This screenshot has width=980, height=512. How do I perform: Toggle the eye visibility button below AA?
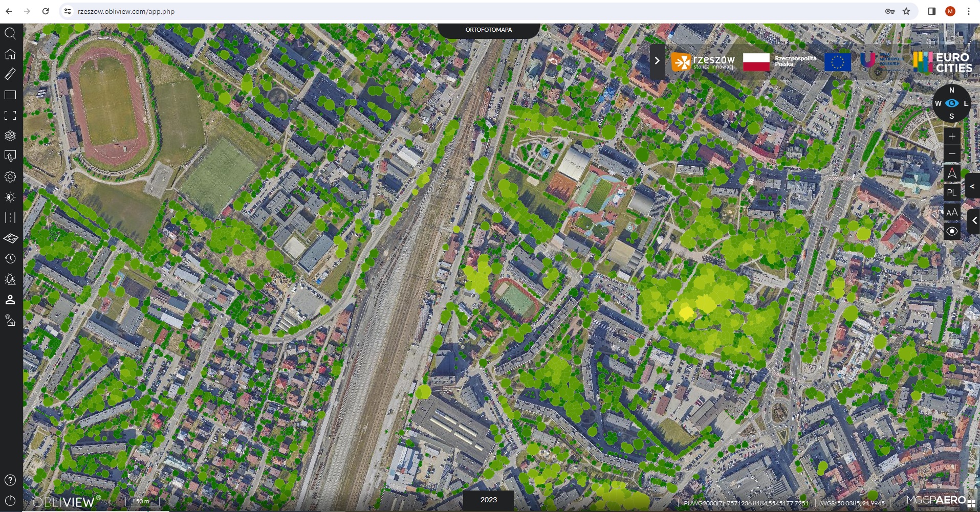[951, 231]
